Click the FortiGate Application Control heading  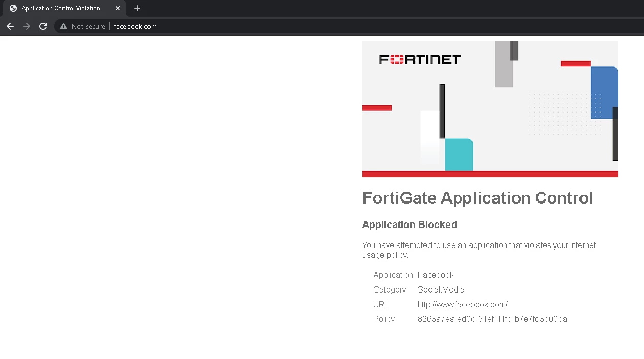tap(478, 198)
